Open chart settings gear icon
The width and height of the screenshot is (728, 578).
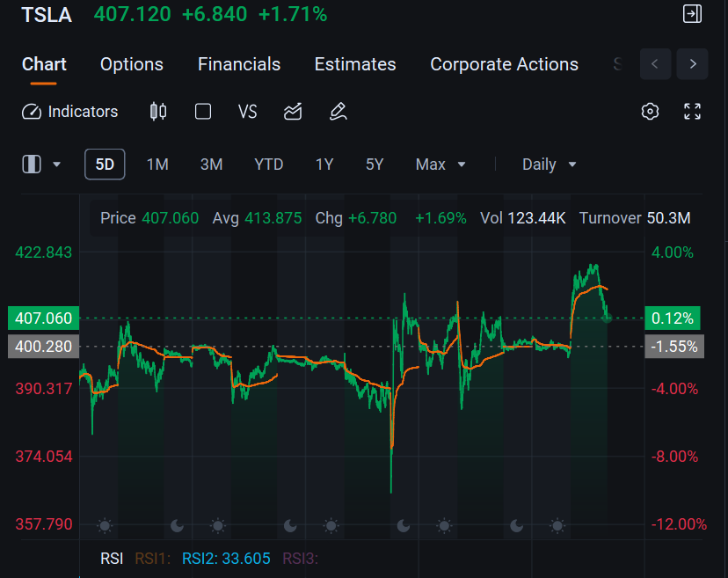point(650,112)
